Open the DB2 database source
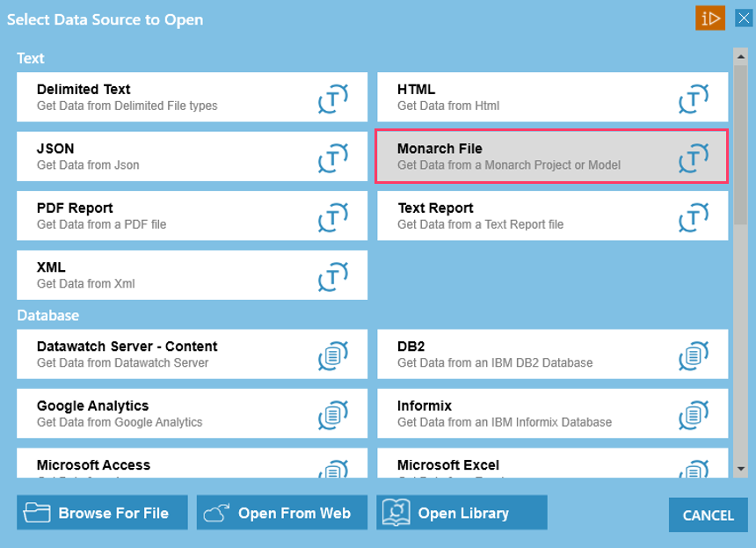 [x=553, y=354]
